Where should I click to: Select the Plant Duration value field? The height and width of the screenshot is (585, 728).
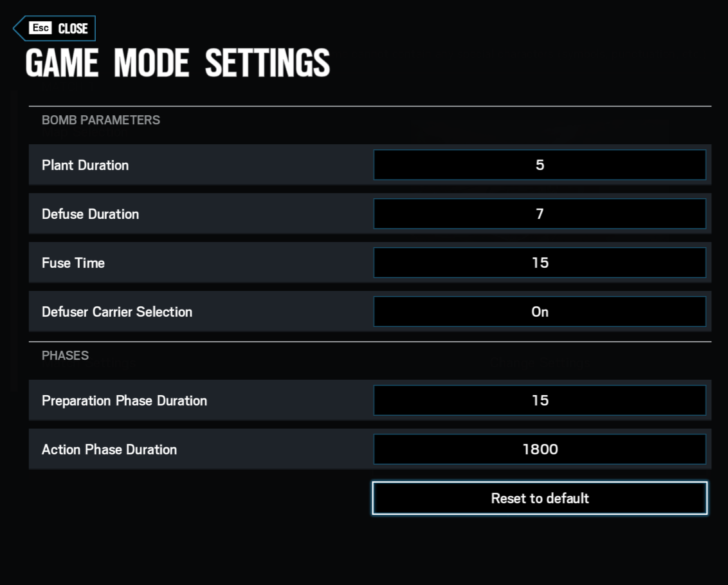(x=540, y=165)
